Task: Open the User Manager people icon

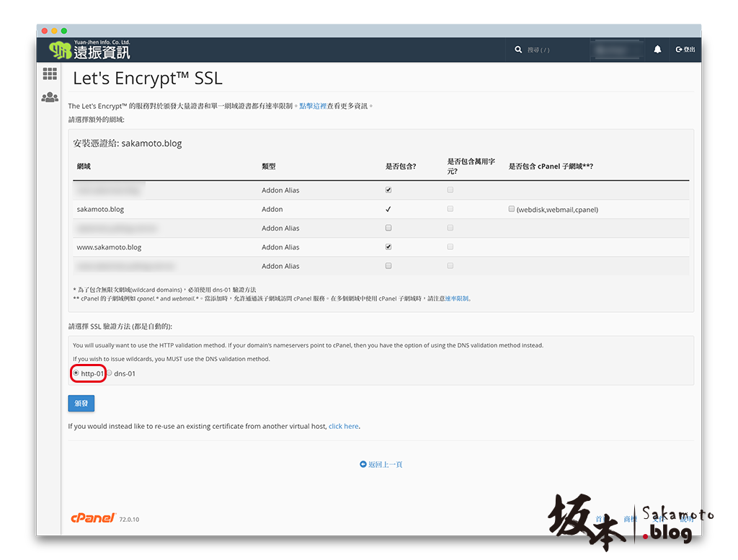Action: coord(50,97)
